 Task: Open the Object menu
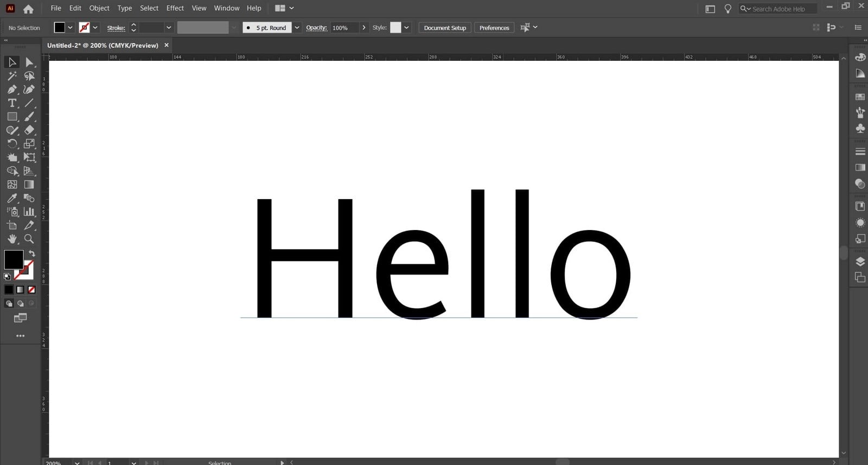[x=99, y=8]
